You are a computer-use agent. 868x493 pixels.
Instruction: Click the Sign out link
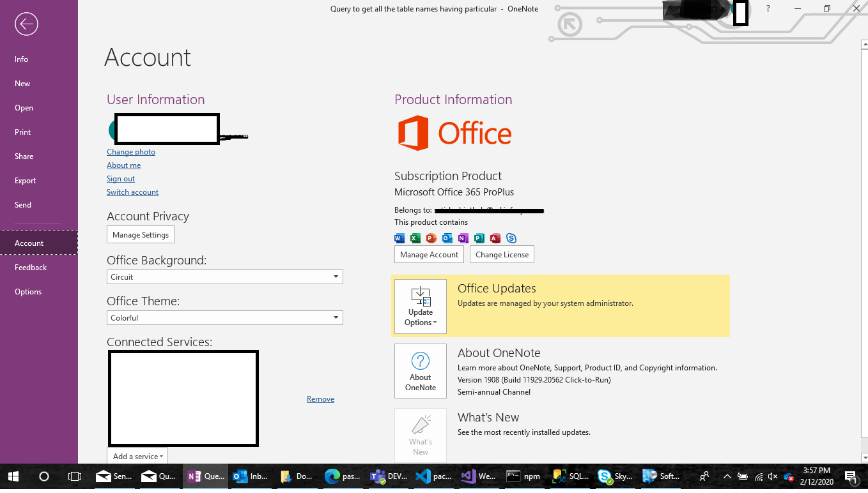click(121, 179)
